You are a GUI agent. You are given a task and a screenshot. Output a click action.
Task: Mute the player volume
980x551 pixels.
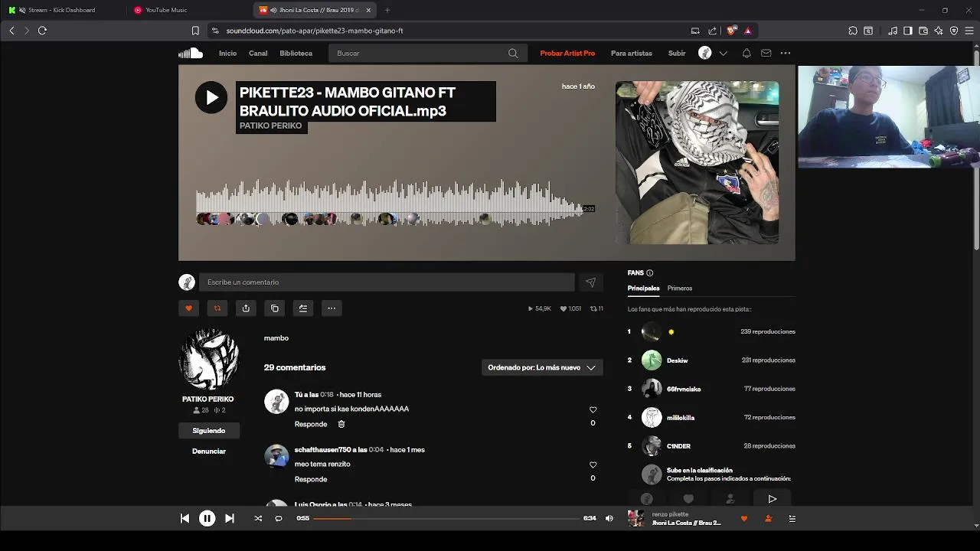tap(609, 518)
